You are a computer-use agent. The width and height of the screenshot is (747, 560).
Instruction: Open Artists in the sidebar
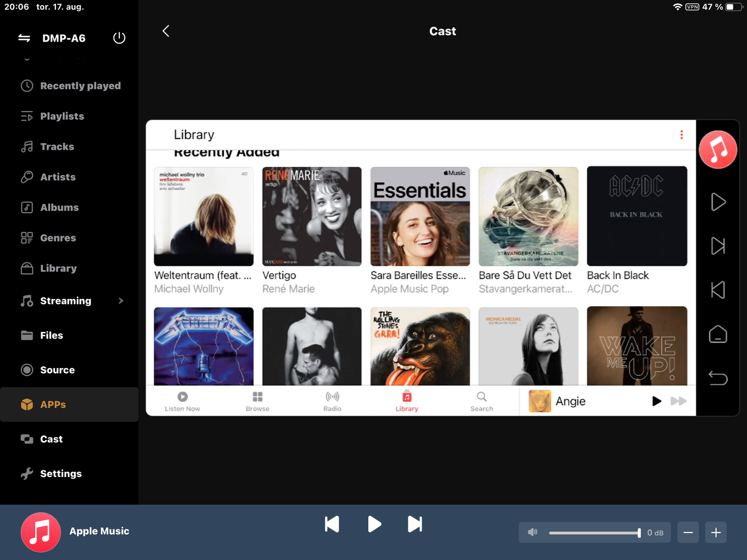pos(70,177)
